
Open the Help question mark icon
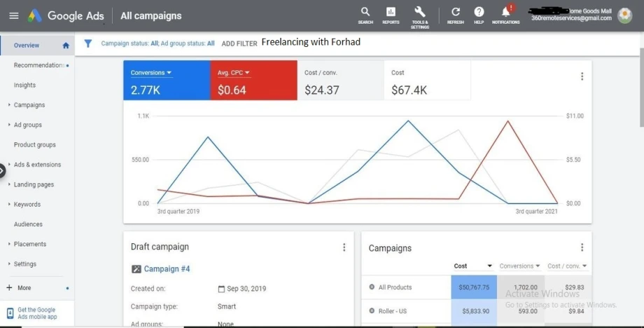[479, 13]
